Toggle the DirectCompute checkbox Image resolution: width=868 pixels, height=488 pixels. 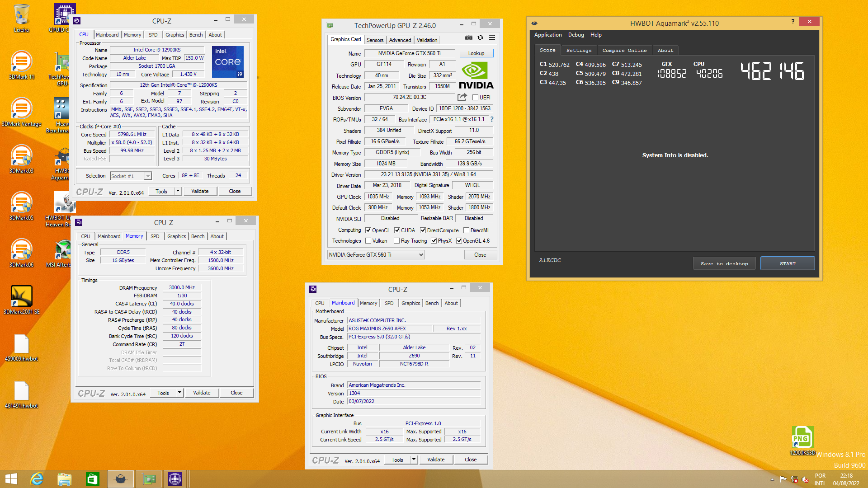(423, 230)
